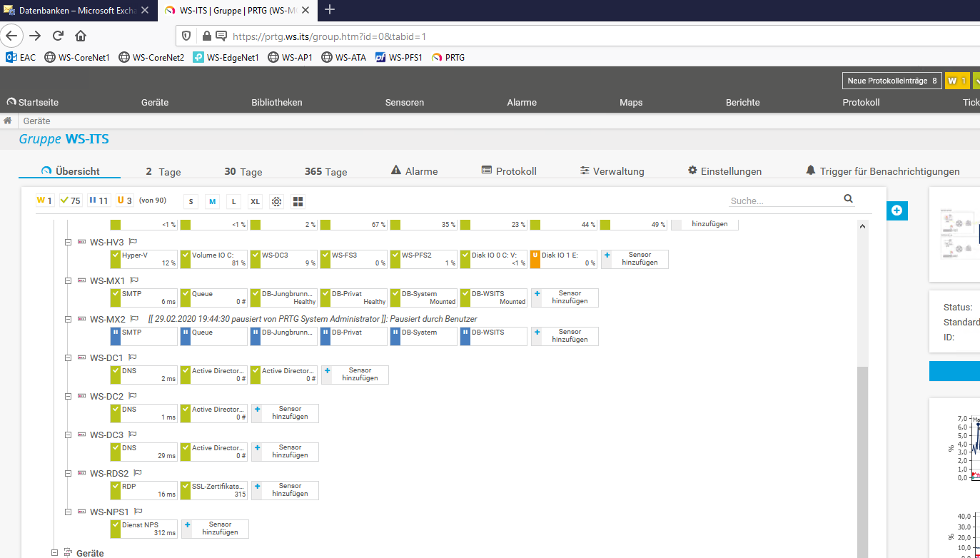Click the yellow W 1 warning badge in header

tap(957, 81)
